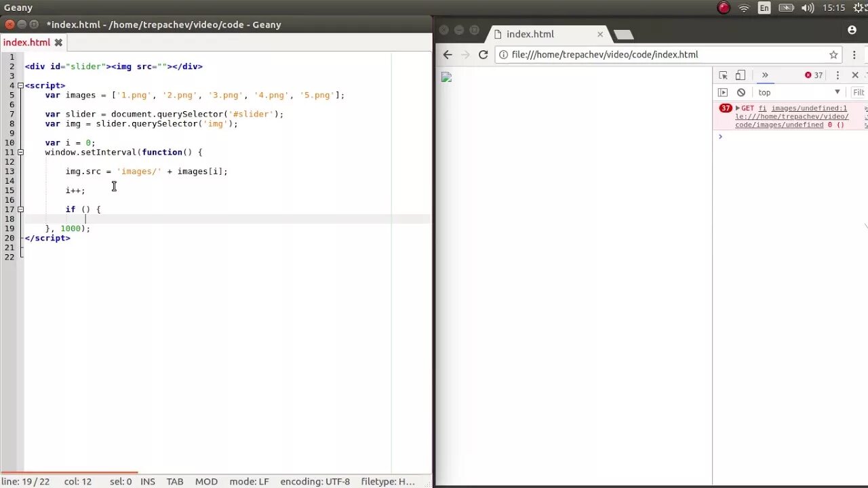The height and width of the screenshot is (488, 868).
Task: Place the cursor on line 13 img.src code
Action: (x=146, y=171)
